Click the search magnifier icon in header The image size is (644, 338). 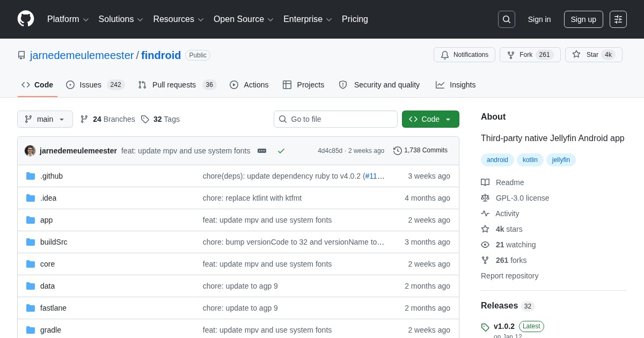[x=507, y=19]
